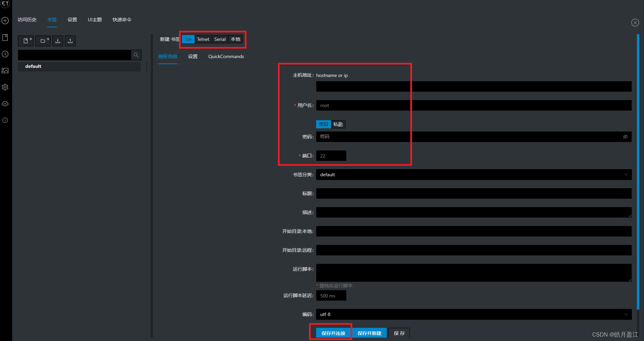
Task: Click 保存并连接 button
Action: coord(333,333)
